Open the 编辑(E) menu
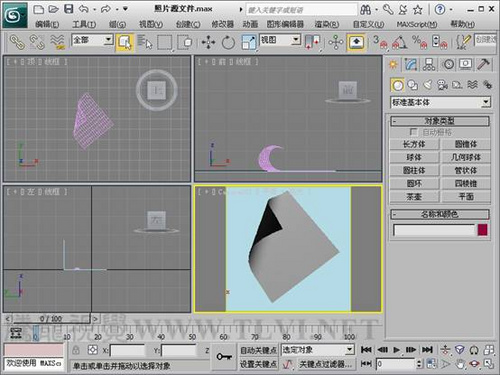 [x=47, y=24]
